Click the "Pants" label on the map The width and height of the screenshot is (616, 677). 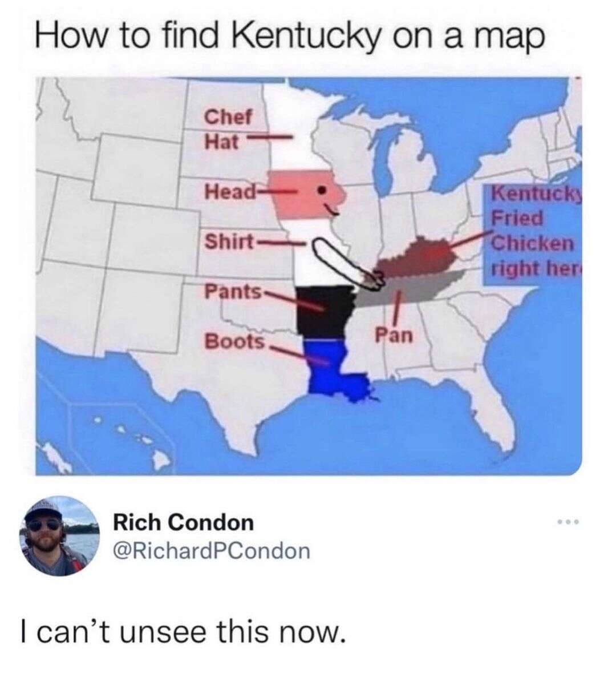233,292
